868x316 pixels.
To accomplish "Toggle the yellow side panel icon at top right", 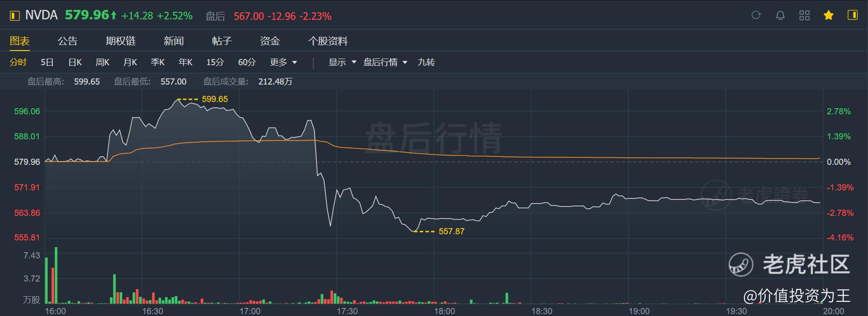I will [852, 15].
